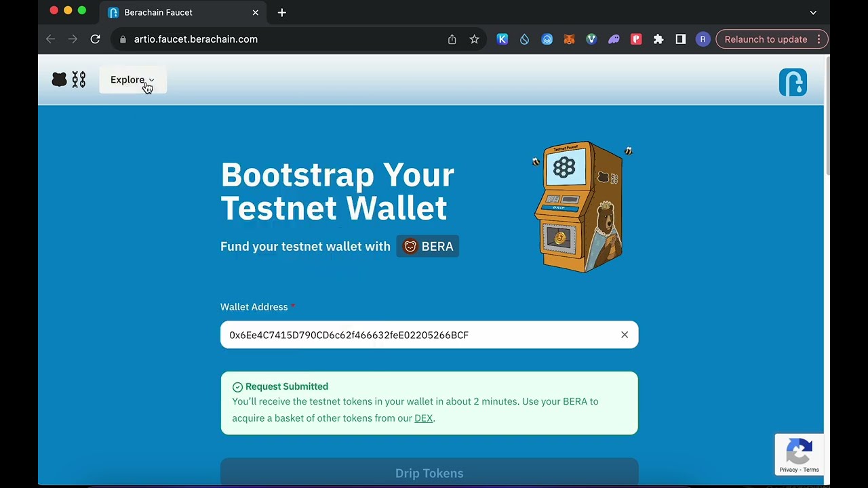Clear the wallet address field

625,335
